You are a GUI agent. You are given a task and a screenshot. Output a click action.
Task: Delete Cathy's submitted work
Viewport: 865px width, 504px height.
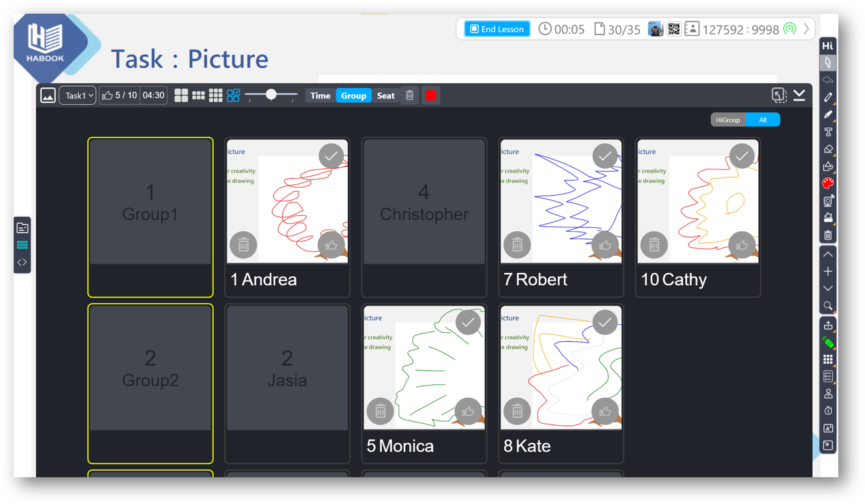point(654,245)
